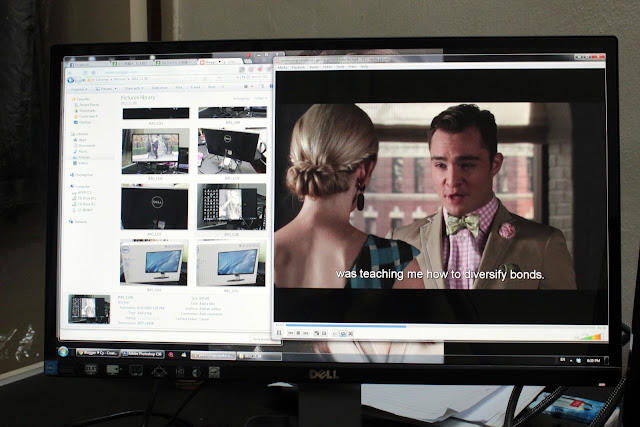This screenshot has width=640, height=427.
Task: Open Recent Places in navigation pane
Action: click(x=87, y=105)
